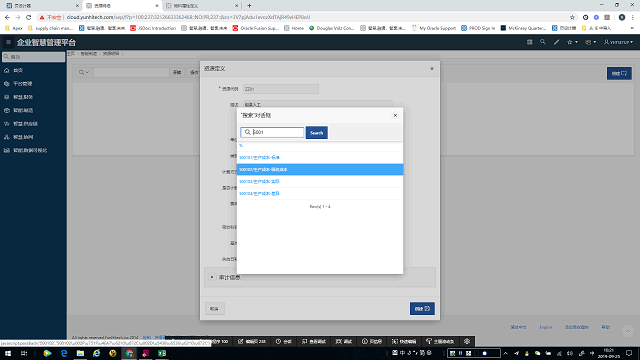
Task: Open the JSDoc Introduction bookmark
Action: (153, 28)
